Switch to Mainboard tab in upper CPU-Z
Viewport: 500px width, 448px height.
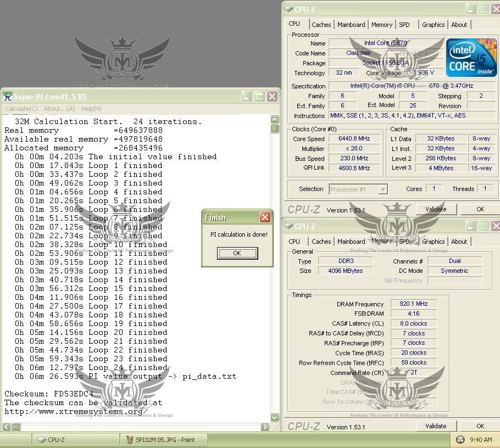click(351, 25)
